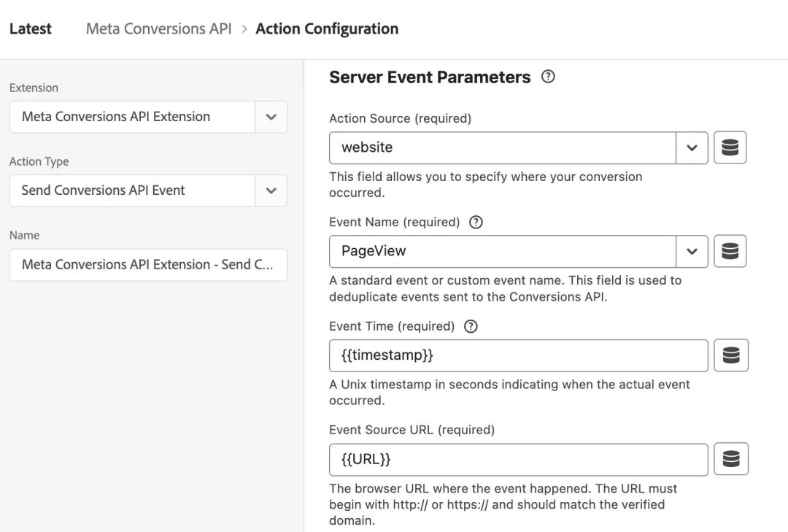
Task: Open the Extension dropdown
Action: tap(271, 116)
